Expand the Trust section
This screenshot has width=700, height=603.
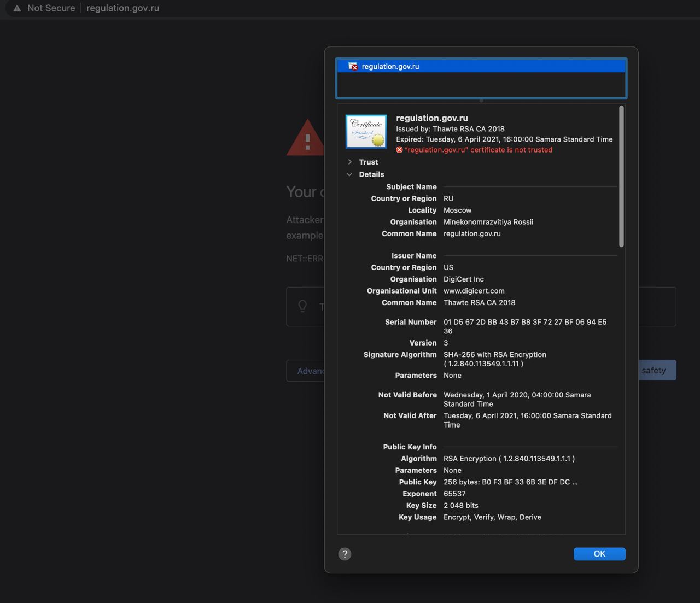point(350,162)
